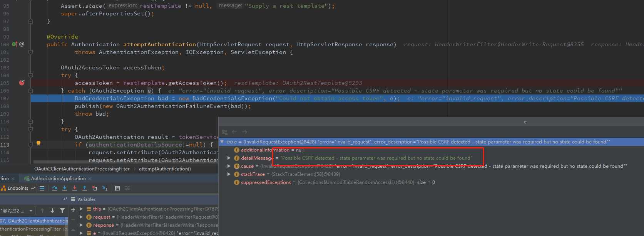
Task: Collapse the root 'e' node in inspect popup
Action: click(222, 142)
